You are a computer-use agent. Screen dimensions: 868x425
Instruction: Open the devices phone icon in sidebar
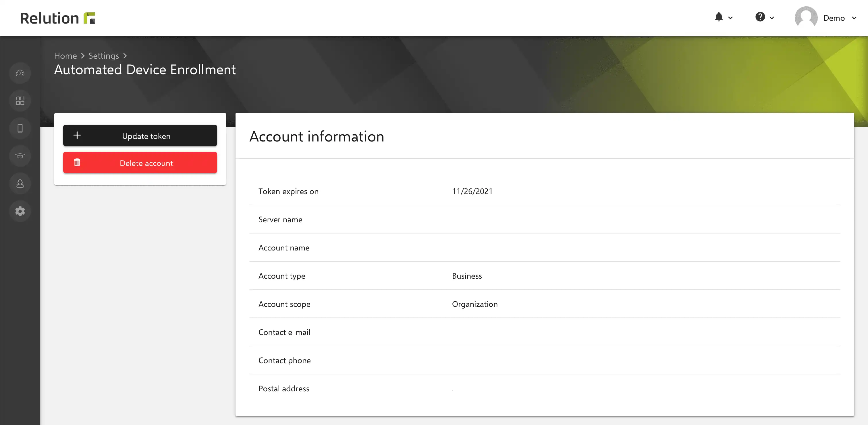coord(20,128)
